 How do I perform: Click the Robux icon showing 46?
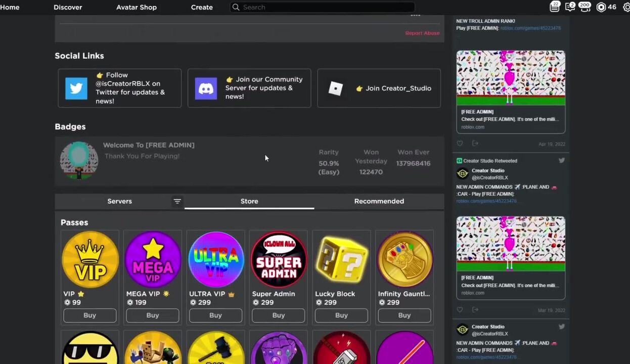pos(601,7)
